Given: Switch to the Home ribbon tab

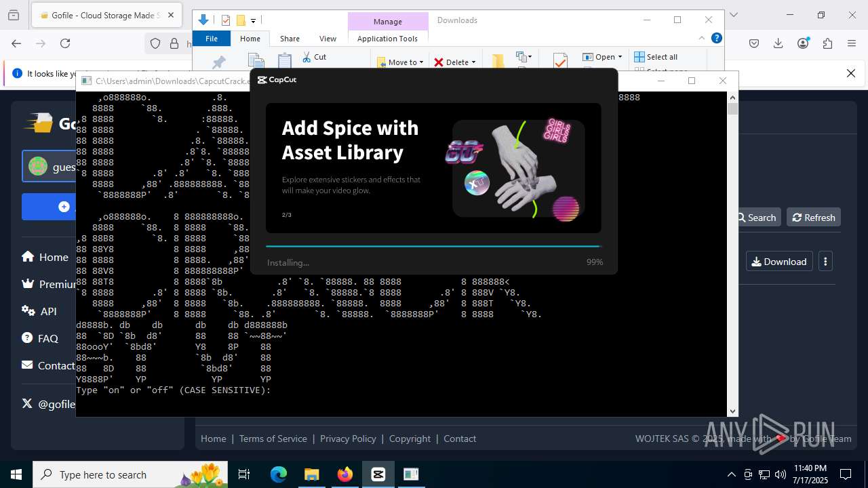Looking at the screenshot, I should click(250, 39).
